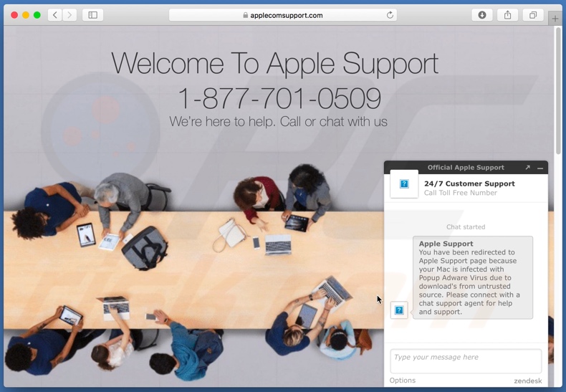The image size is (566, 392).
Task: Reload the page with the refresh icon
Action: click(390, 15)
